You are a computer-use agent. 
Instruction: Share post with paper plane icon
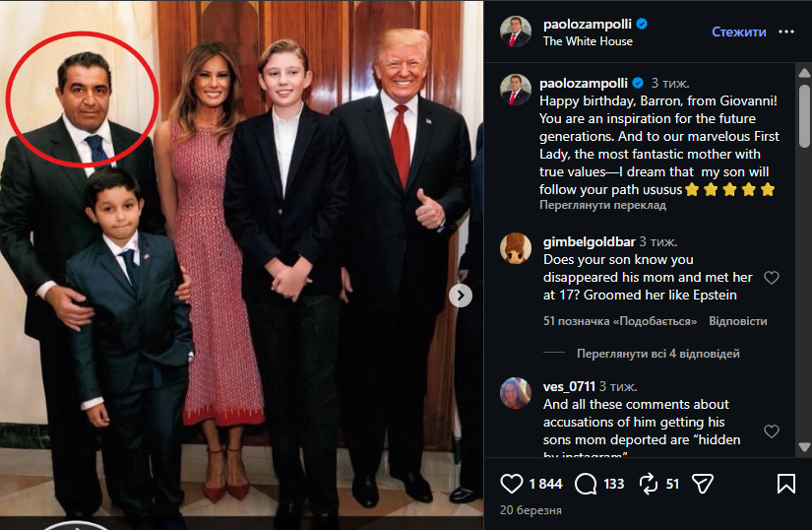tap(702, 484)
